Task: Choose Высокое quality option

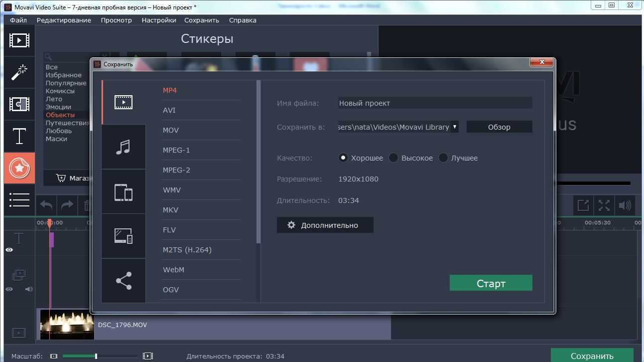Action: coord(393,158)
